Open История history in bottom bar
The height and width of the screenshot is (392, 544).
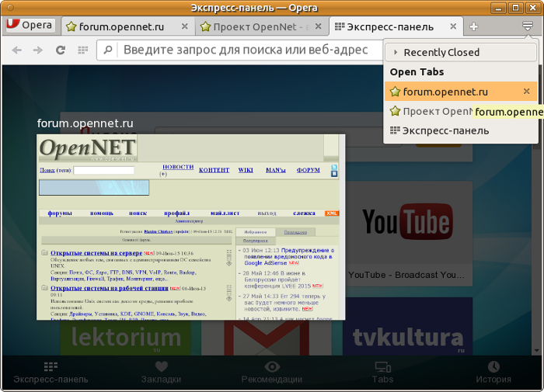point(493,373)
